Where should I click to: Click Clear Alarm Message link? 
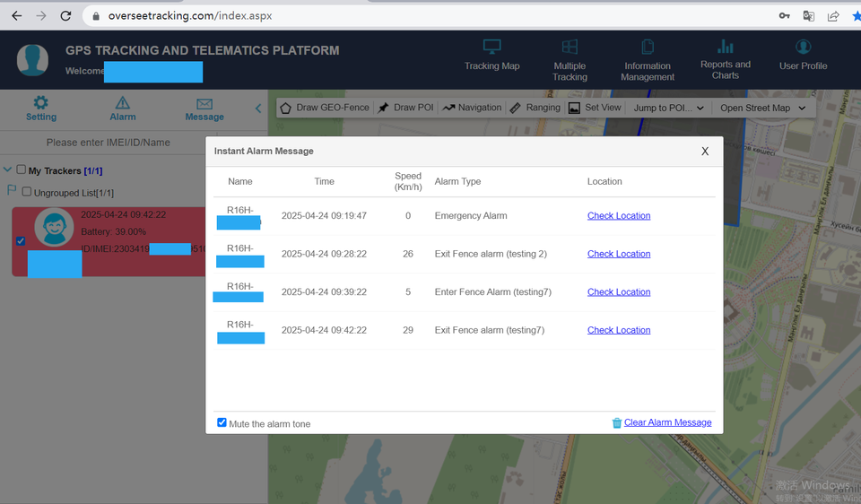[667, 422]
